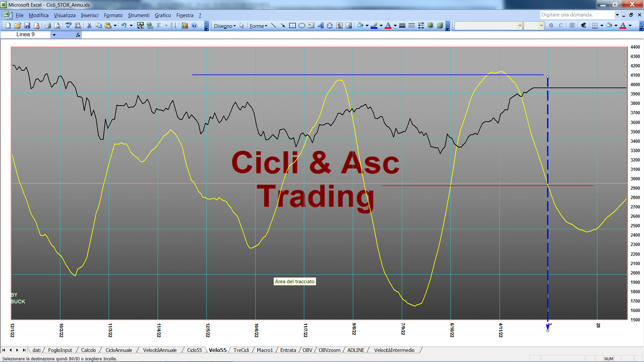Screen dimensions: 644x362
Task: Expand font size combo box
Action: [541, 25]
